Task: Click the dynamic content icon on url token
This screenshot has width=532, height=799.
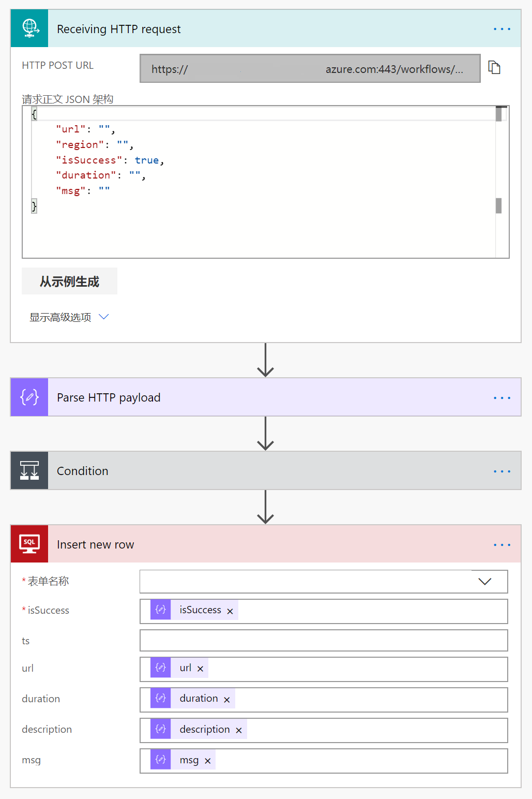Action: tap(160, 668)
